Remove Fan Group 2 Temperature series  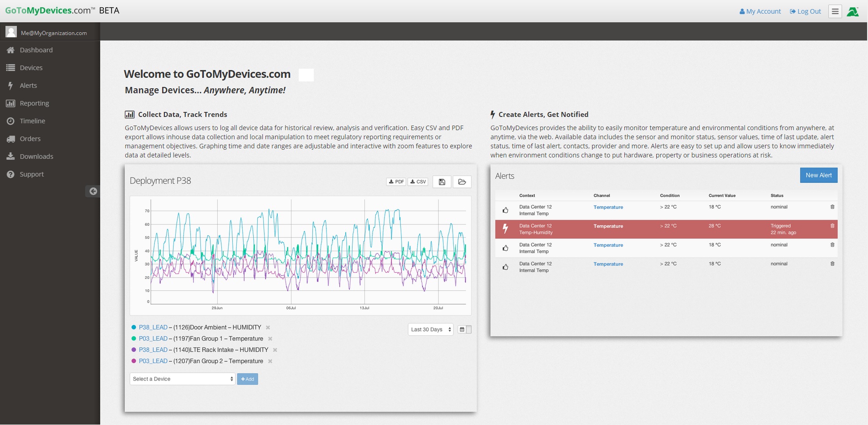270,361
